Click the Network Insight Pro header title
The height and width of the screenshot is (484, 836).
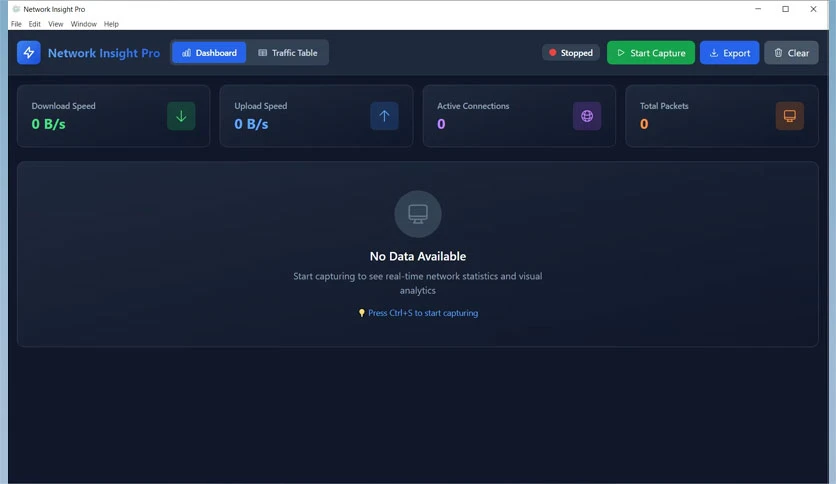coord(104,53)
